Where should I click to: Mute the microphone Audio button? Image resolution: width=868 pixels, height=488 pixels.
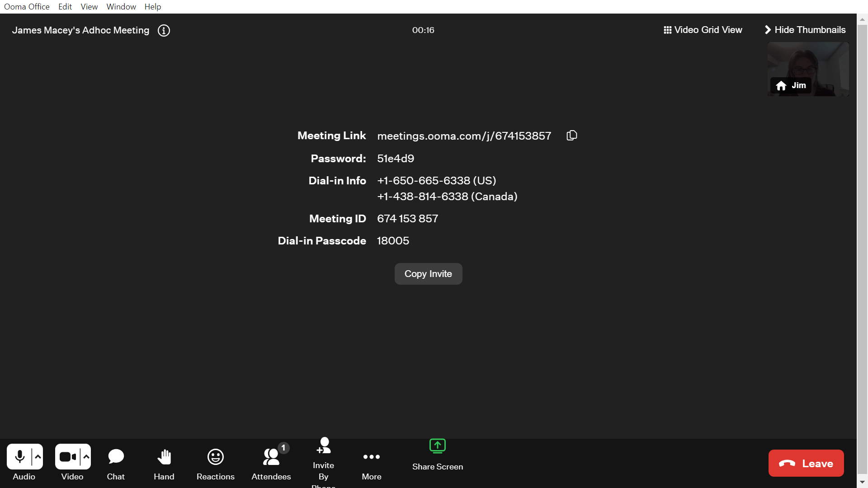(19, 457)
